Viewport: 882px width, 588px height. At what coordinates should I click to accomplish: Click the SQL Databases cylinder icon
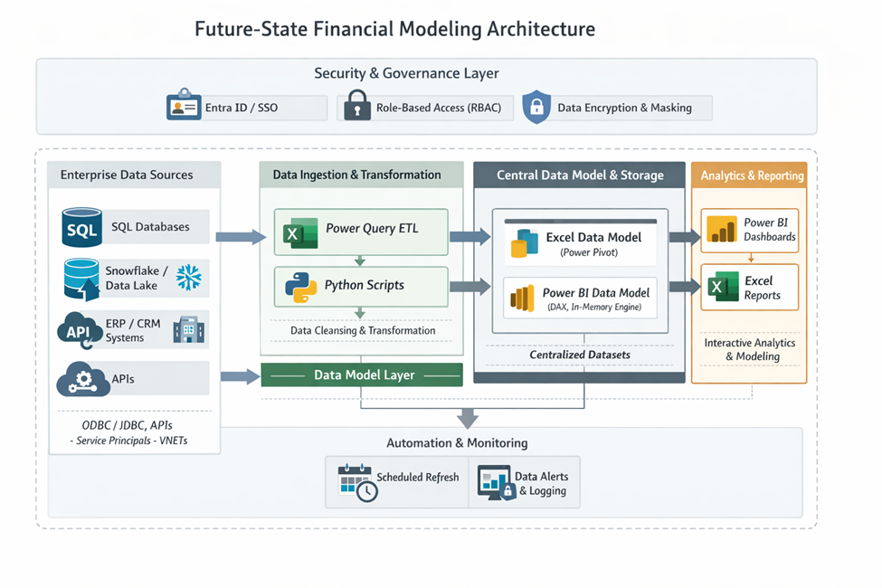coord(81,228)
